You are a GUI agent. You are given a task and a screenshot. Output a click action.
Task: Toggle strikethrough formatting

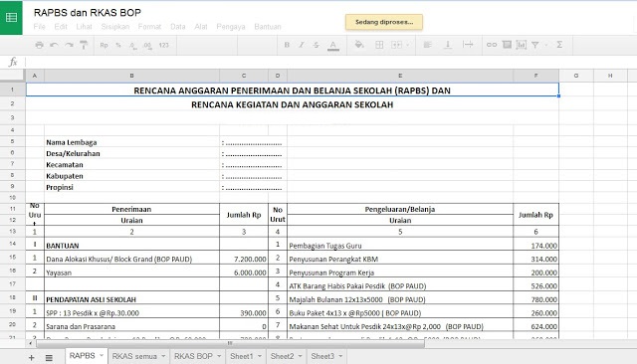[317, 45]
